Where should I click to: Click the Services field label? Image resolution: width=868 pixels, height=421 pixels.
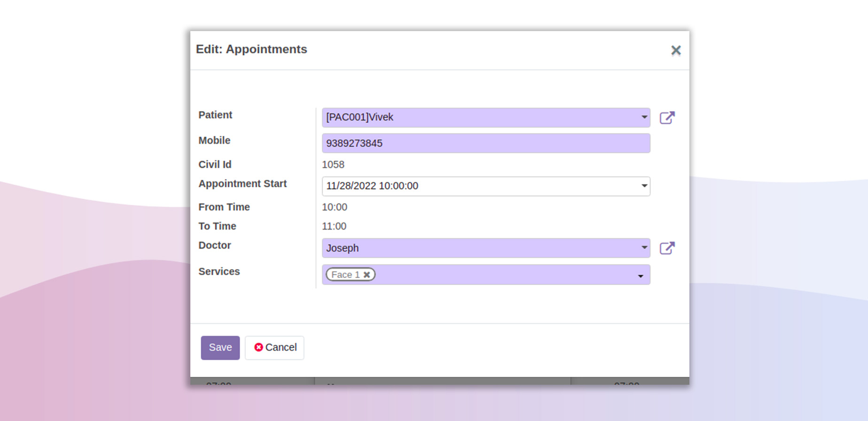[219, 271]
